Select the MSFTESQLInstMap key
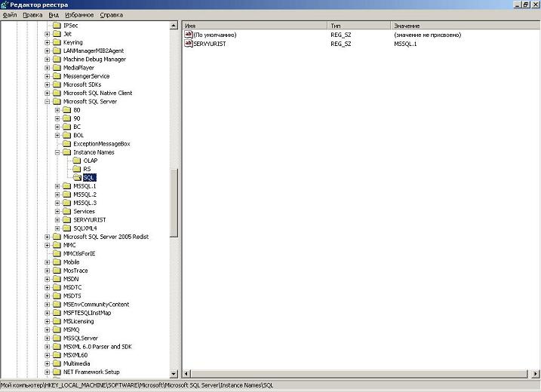 pos(88,313)
